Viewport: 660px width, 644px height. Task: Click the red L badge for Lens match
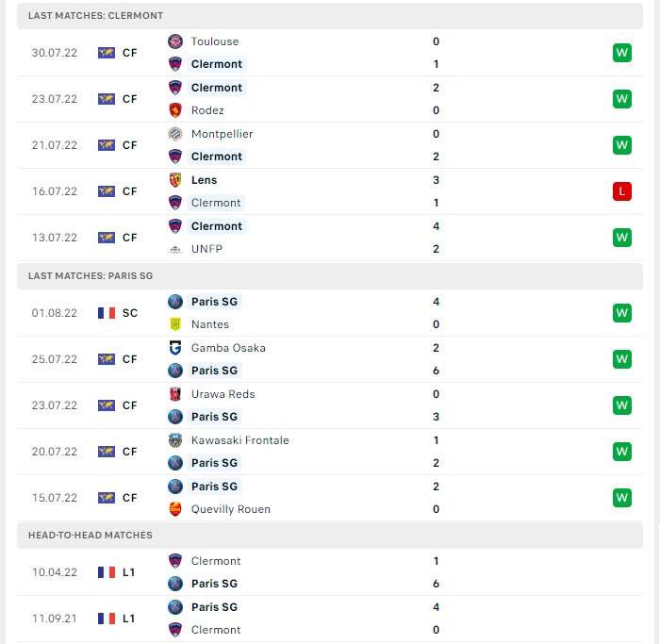(622, 191)
